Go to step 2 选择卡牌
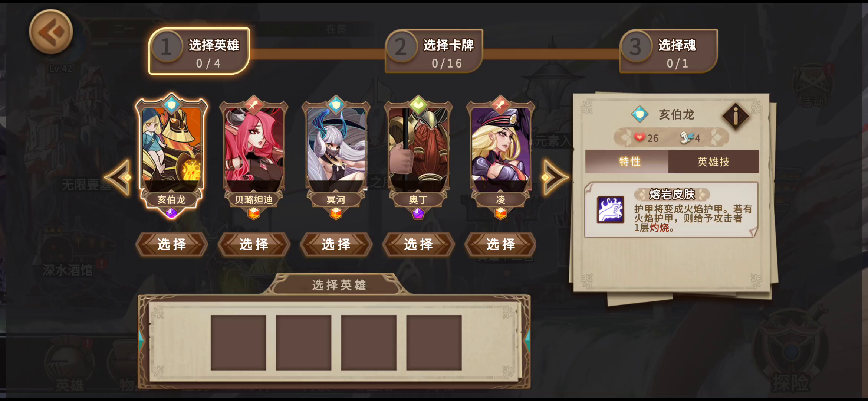Screen dimensions: 868x401 point(434,51)
